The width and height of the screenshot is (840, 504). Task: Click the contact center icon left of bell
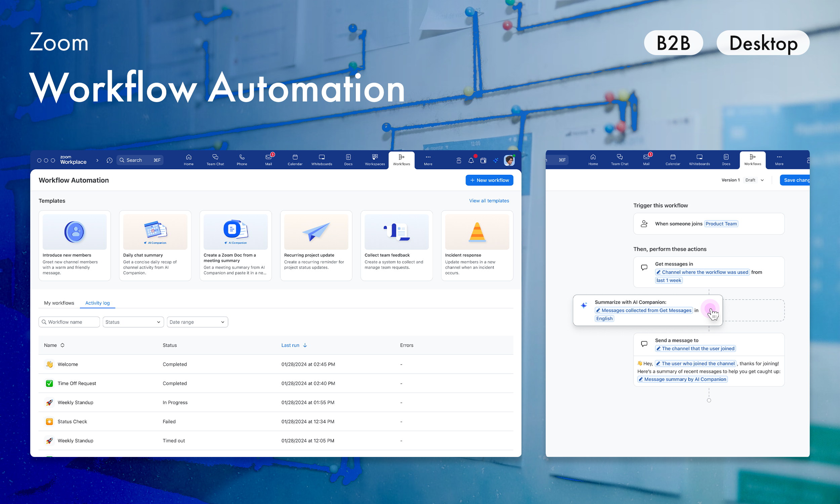(x=459, y=160)
